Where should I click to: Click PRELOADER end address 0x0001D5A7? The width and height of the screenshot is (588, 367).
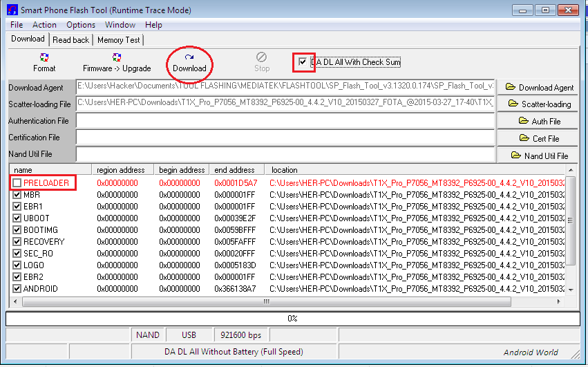[x=236, y=182]
